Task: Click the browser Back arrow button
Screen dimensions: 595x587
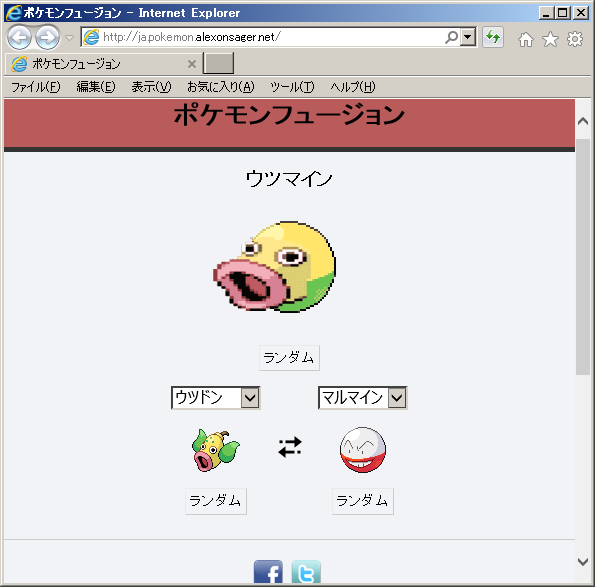Action: click(19, 37)
